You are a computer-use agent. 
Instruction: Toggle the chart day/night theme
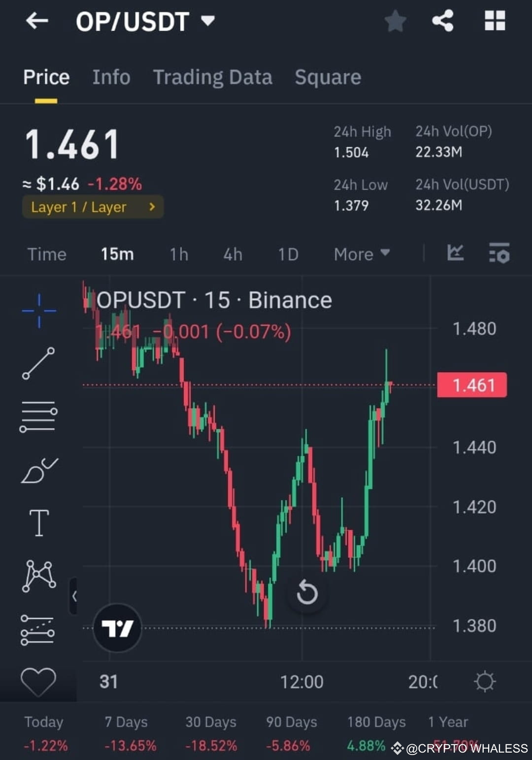click(485, 682)
